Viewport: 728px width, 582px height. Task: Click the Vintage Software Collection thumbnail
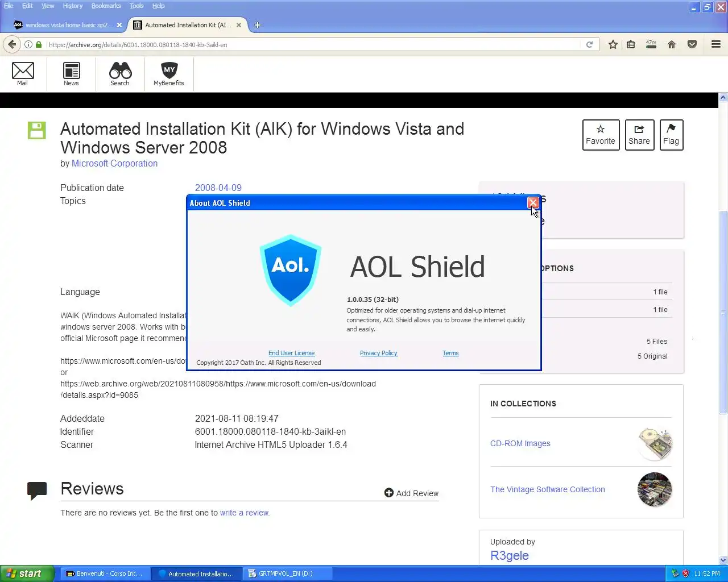click(655, 489)
